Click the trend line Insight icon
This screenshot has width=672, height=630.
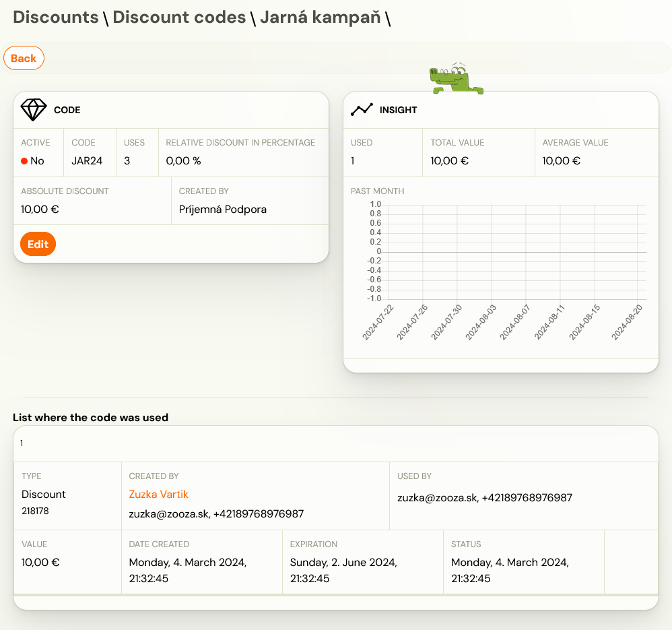pyautogui.click(x=362, y=110)
